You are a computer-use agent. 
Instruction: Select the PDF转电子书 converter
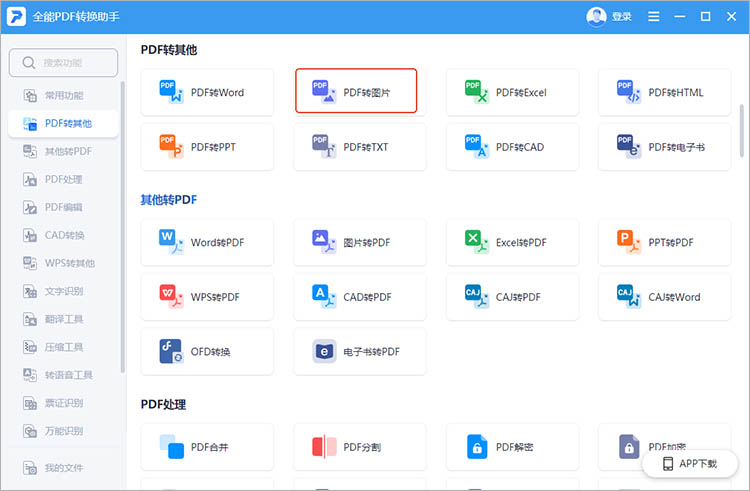click(664, 147)
